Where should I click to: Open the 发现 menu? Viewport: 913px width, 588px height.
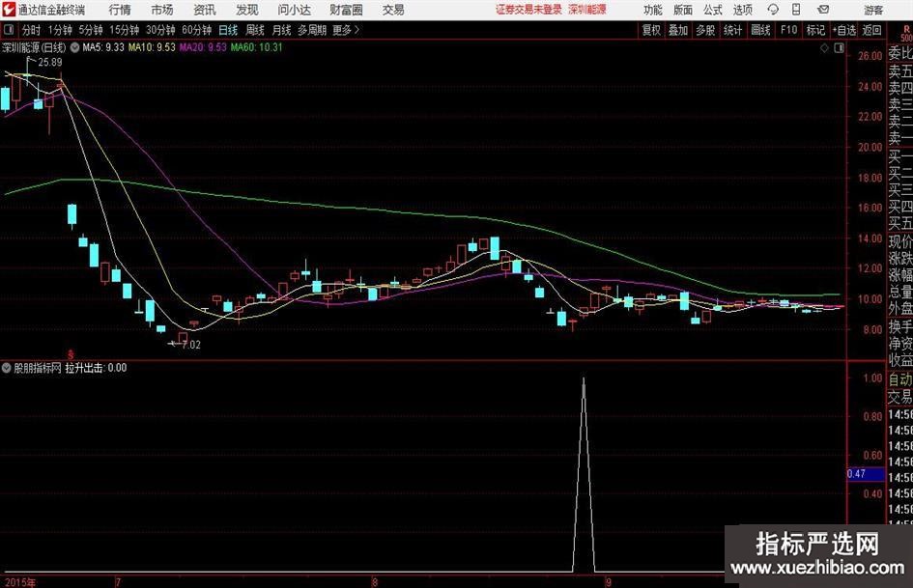coord(247,10)
